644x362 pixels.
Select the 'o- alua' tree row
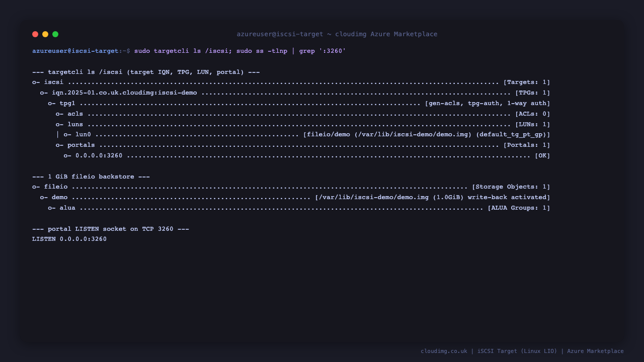(x=299, y=208)
